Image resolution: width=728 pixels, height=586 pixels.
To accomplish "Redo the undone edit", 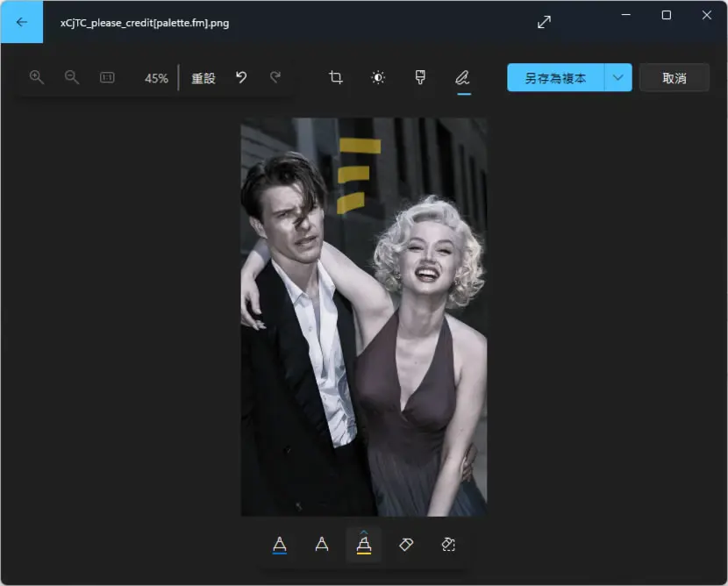I will [275, 77].
